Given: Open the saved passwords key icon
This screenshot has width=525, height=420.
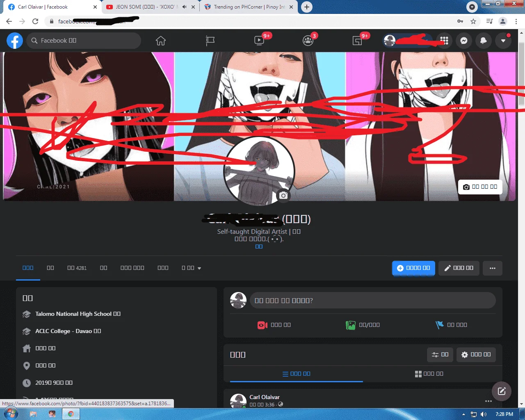Looking at the screenshot, I should [x=460, y=21].
